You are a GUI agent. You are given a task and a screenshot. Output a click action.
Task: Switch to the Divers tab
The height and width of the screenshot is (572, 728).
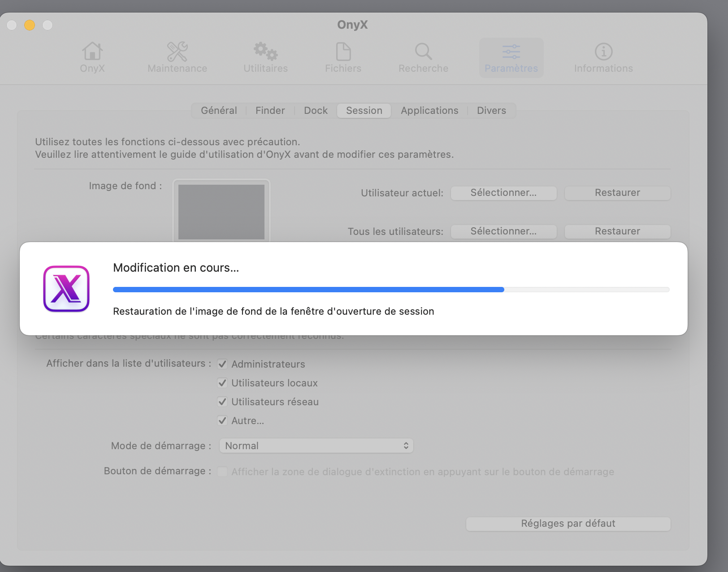click(x=492, y=111)
